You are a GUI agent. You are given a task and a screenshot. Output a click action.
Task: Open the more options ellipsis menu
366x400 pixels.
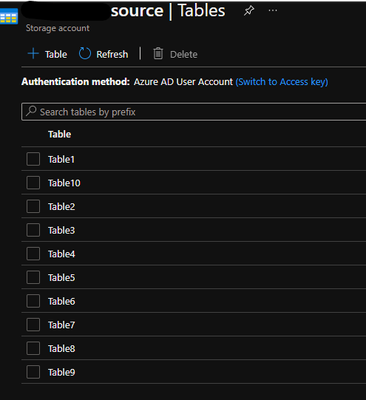coord(273,11)
